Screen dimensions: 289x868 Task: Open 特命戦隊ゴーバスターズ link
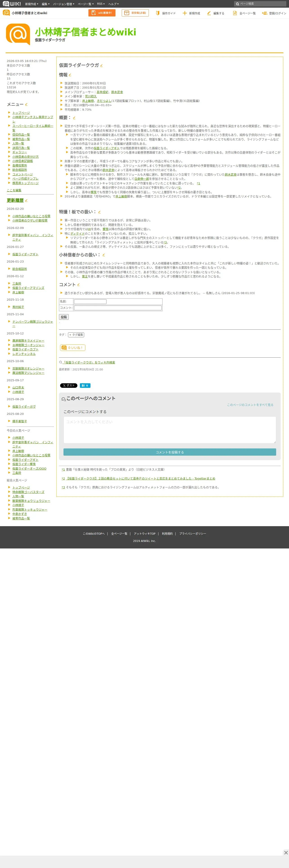coord(28,492)
